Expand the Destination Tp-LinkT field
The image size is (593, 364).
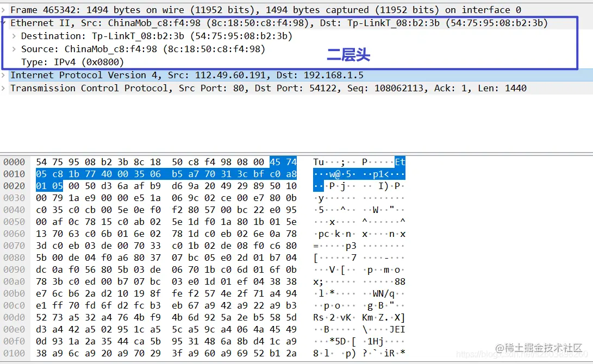pyautogui.click(x=14, y=36)
